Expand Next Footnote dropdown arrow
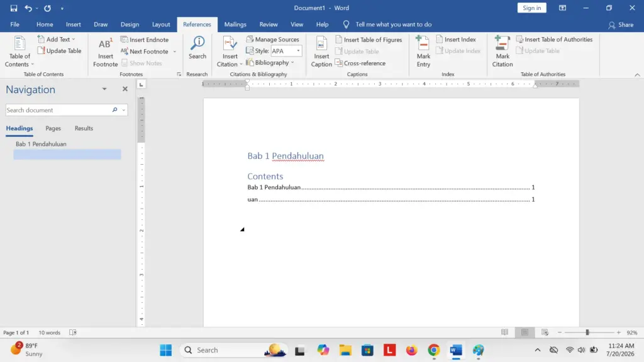644x362 pixels. pos(175,52)
